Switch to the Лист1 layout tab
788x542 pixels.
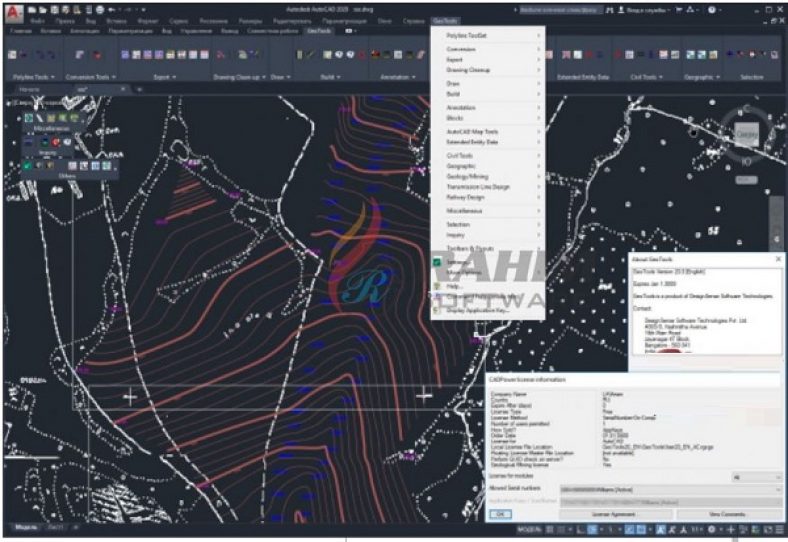pyautogui.click(x=55, y=527)
